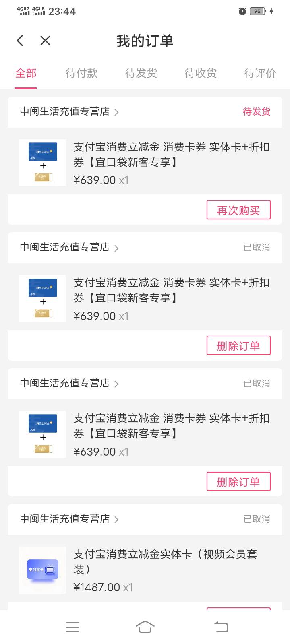290x644 pixels.
Task: Expand store chevron on the first order
Action: point(116,112)
